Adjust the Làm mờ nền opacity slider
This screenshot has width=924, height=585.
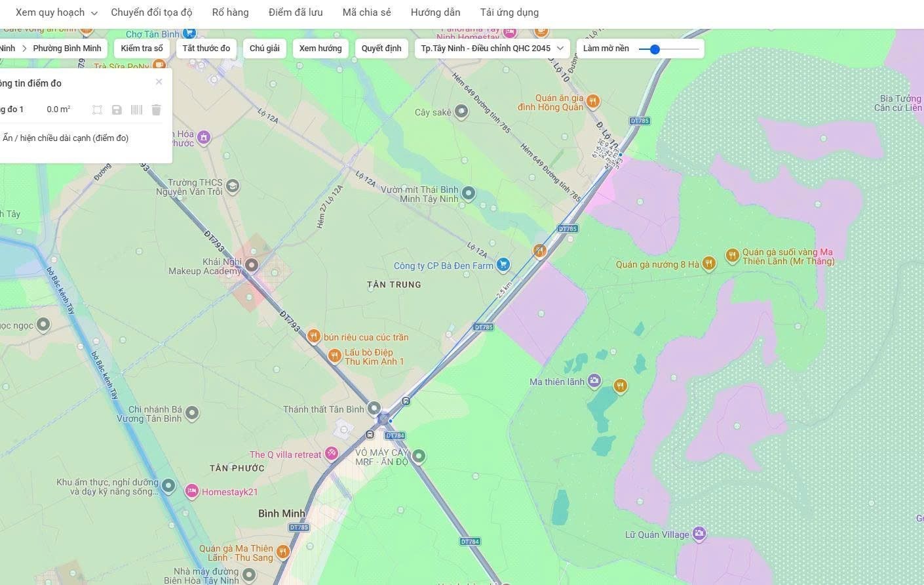(669, 49)
